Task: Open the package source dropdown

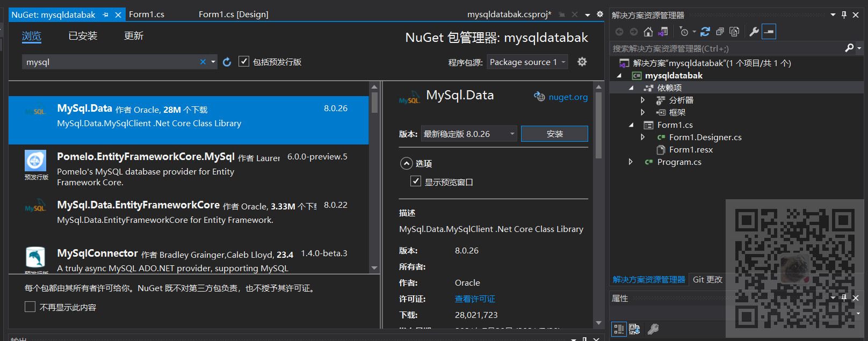Action: click(528, 62)
